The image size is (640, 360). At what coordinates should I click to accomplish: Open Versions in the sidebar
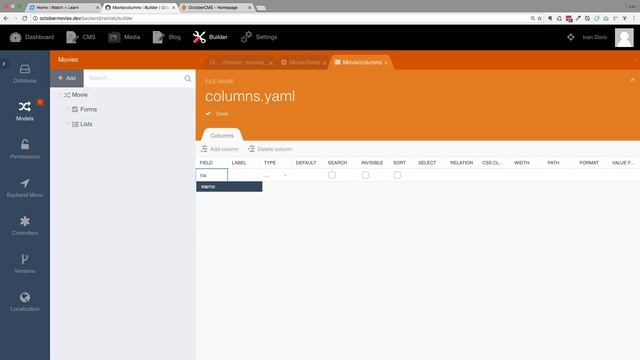click(x=25, y=263)
